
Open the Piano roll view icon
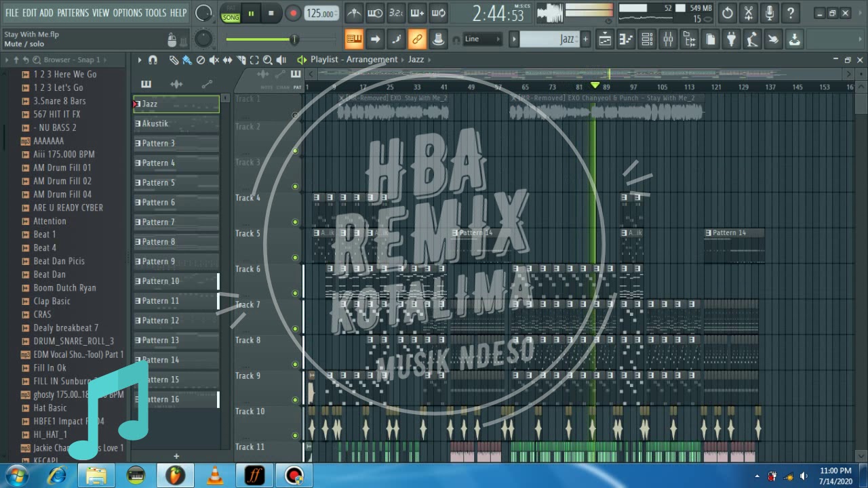pyautogui.click(x=626, y=39)
